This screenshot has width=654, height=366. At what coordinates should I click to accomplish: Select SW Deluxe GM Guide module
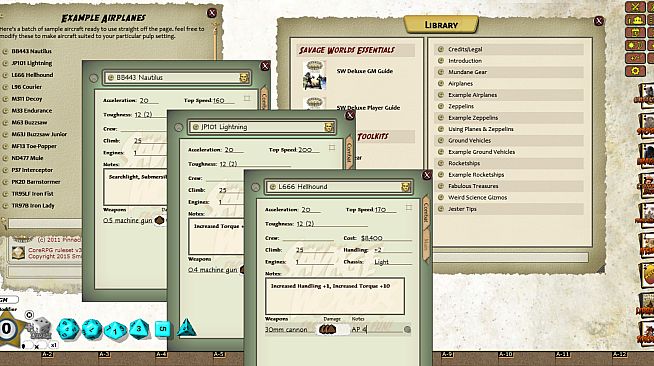point(365,71)
